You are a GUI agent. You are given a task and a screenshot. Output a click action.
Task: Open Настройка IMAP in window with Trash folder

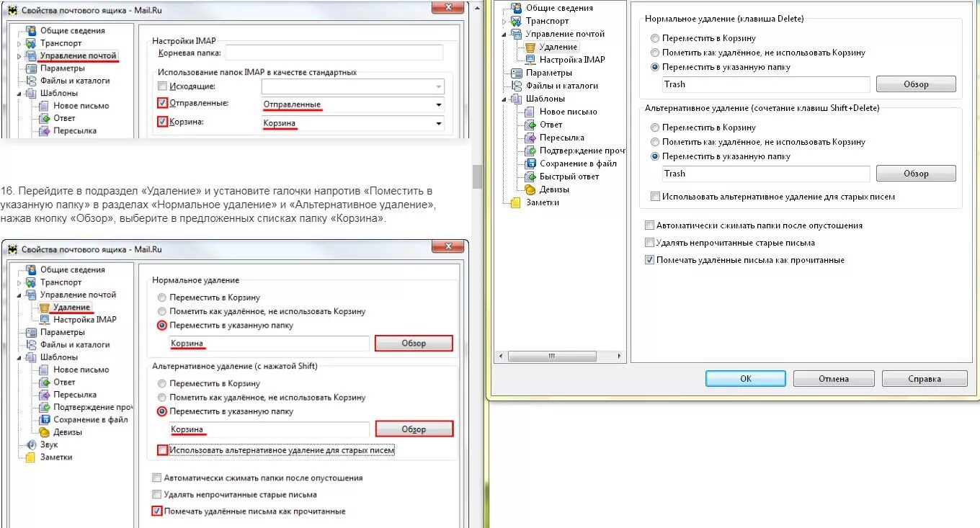[572, 60]
